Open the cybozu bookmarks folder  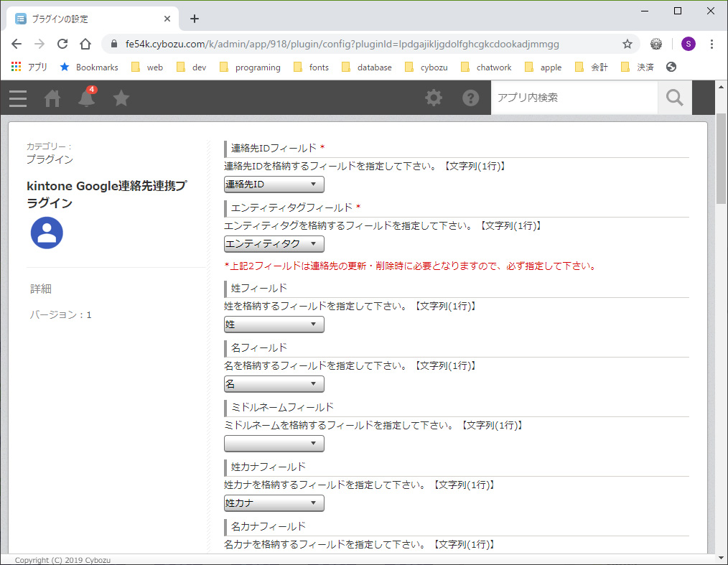click(426, 67)
